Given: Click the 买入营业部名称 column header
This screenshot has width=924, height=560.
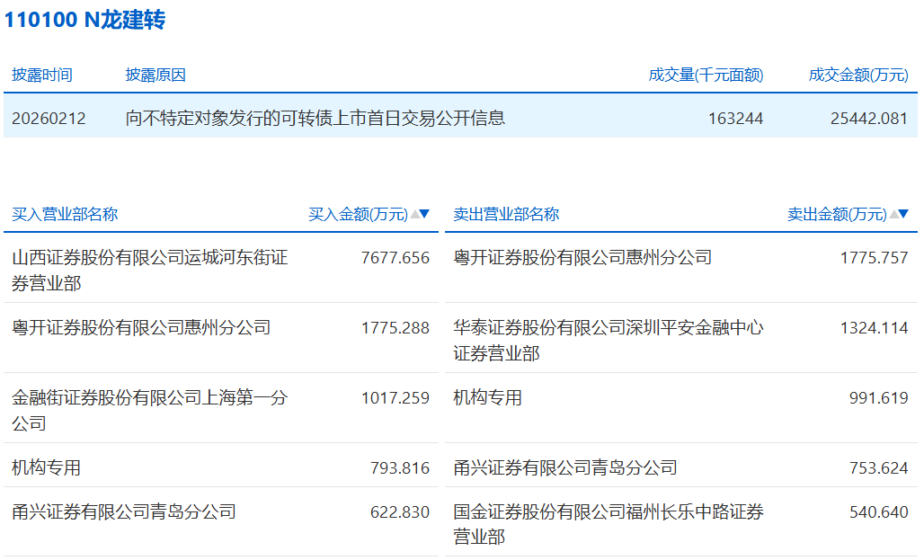Looking at the screenshot, I should tap(65, 215).
